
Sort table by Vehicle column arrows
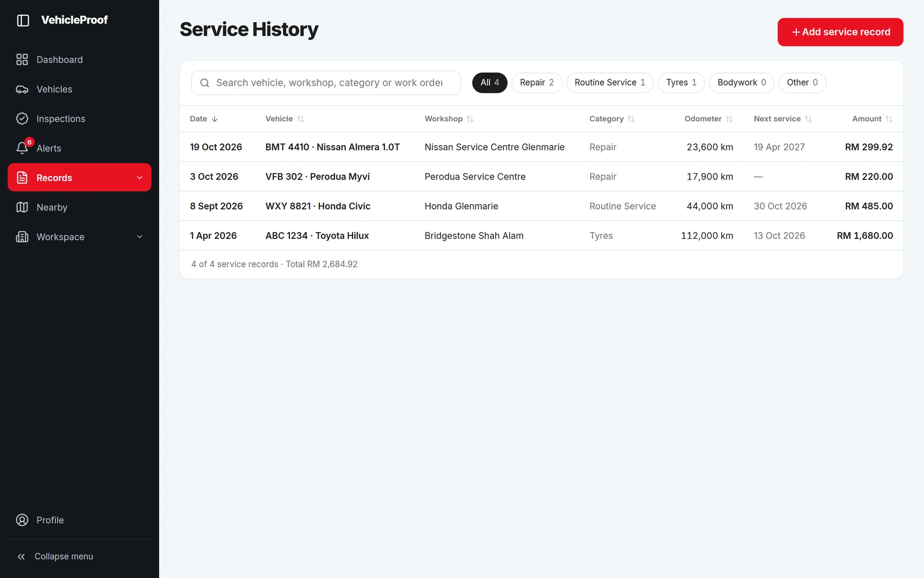(x=301, y=119)
